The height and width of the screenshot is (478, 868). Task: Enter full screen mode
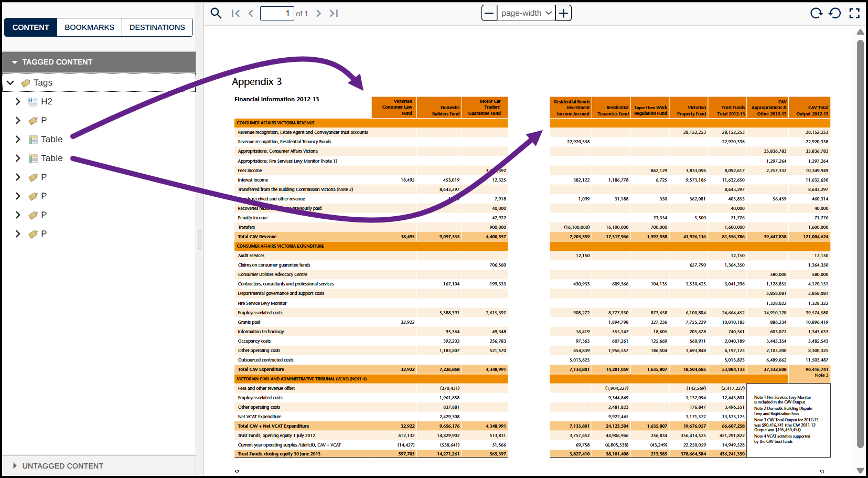point(854,13)
